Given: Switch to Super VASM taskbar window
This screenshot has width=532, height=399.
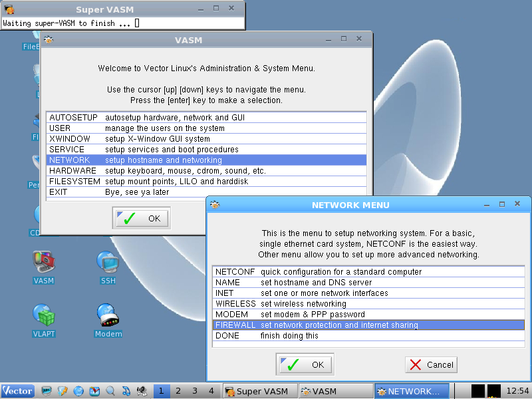Looking at the screenshot, I should [258, 391].
